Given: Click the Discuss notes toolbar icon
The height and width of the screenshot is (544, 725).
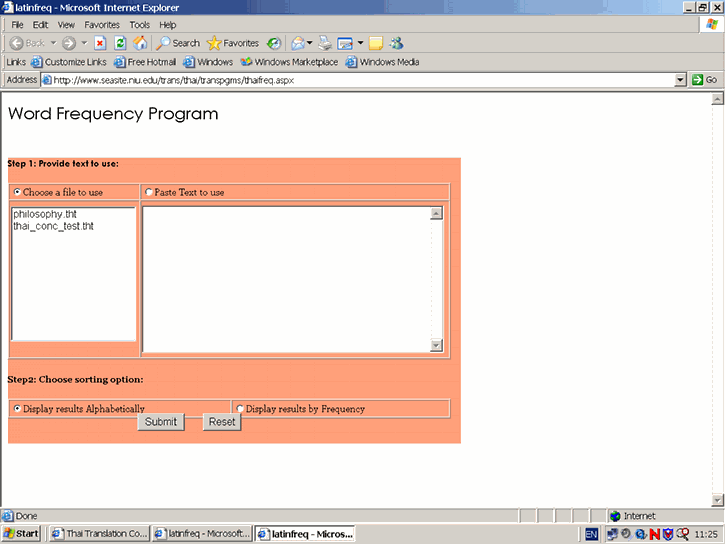Looking at the screenshot, I should (376, 43).
